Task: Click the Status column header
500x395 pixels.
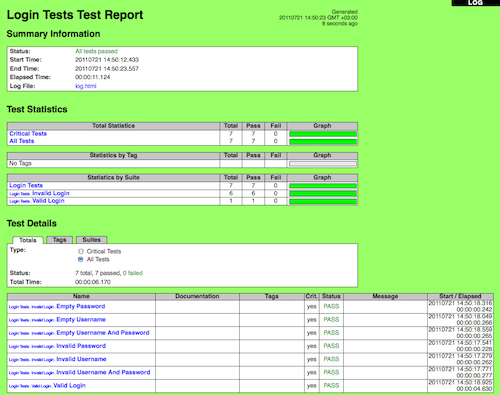Action: 331,296
